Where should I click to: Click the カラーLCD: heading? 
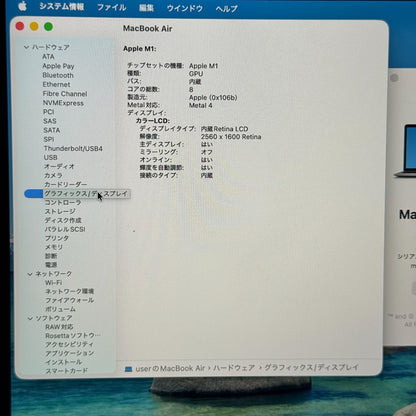pyautogui.click(x=153, y=121)
